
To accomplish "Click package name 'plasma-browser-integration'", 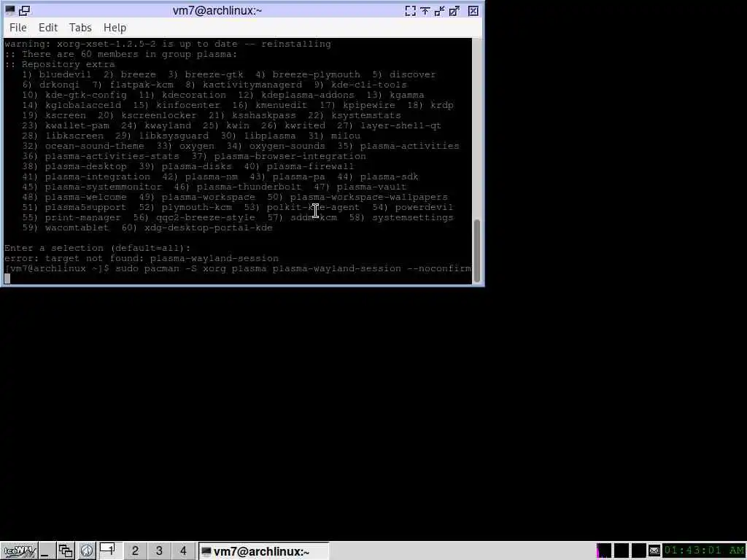I will [x=290, y=157].
